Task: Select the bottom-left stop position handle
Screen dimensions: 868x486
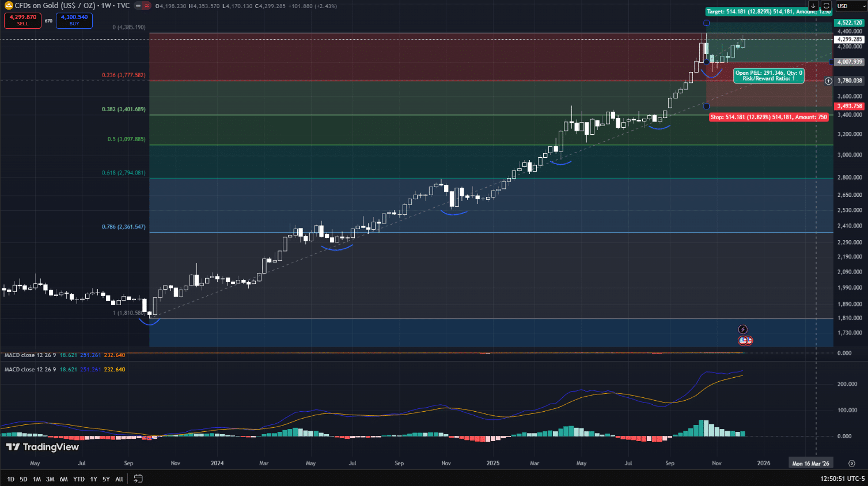Action: pos(706,106)
